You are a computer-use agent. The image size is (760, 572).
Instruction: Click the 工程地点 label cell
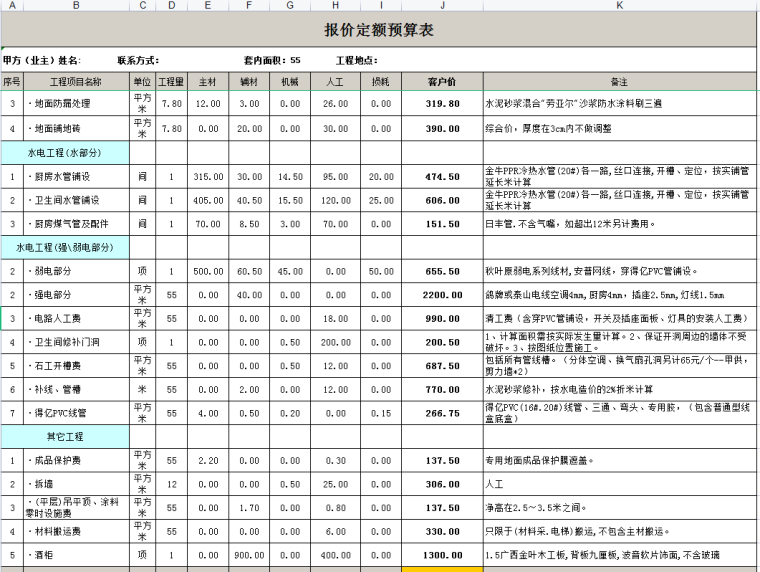coord(357,61)
